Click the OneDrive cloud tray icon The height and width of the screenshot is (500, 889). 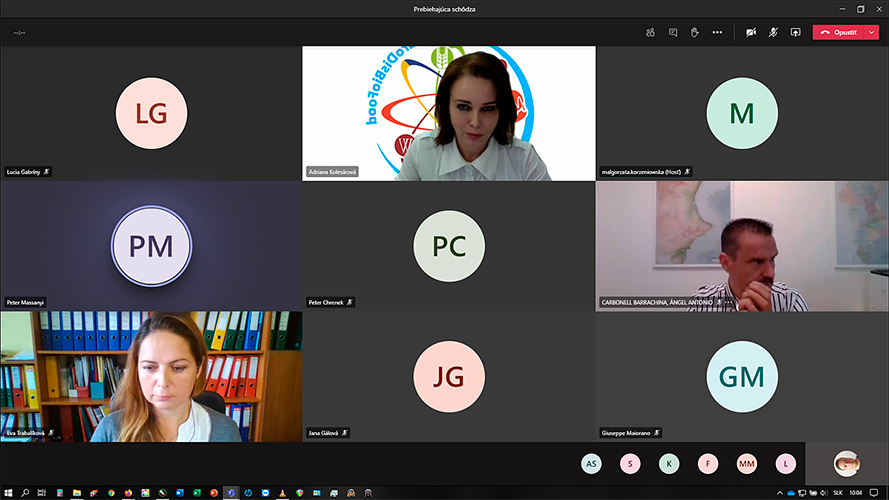coord(790,493)
